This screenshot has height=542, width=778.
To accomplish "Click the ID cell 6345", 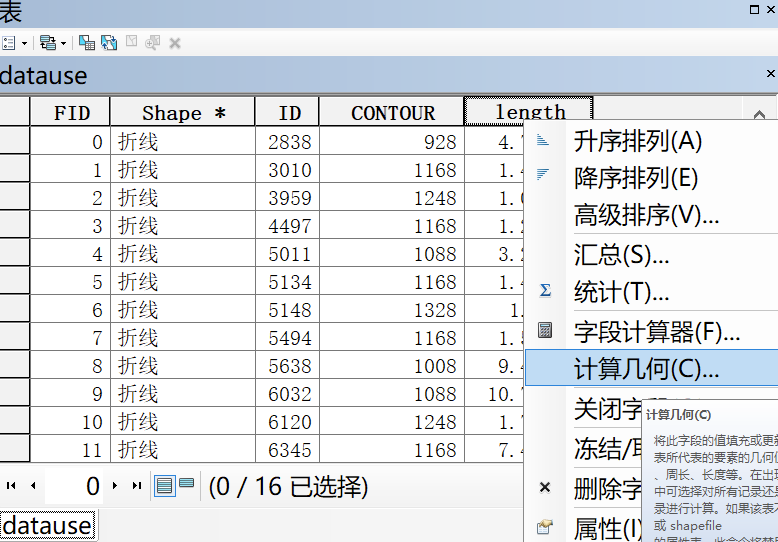I will tap(287, 450).
